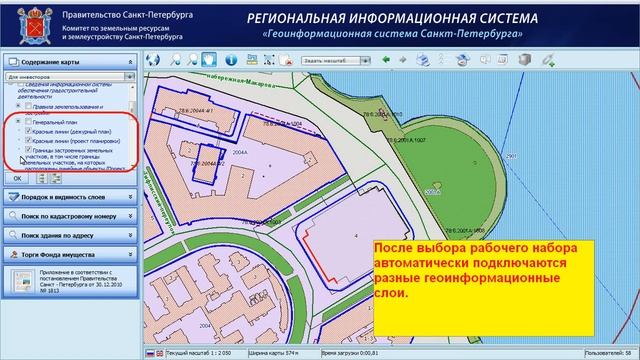Click parcel label 2004A on map
The width and height of the screenshot is (640, 360).
coord(240,152)
